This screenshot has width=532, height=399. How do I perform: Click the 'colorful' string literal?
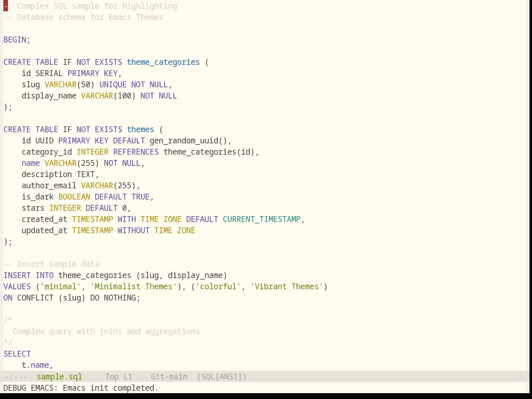click(218, 286)
